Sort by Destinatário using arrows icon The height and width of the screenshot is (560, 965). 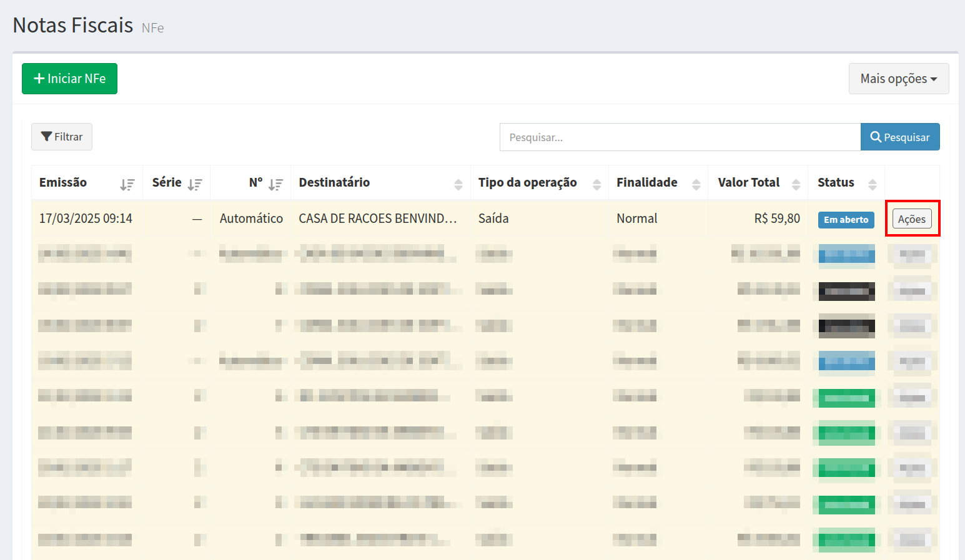(458, 184)
